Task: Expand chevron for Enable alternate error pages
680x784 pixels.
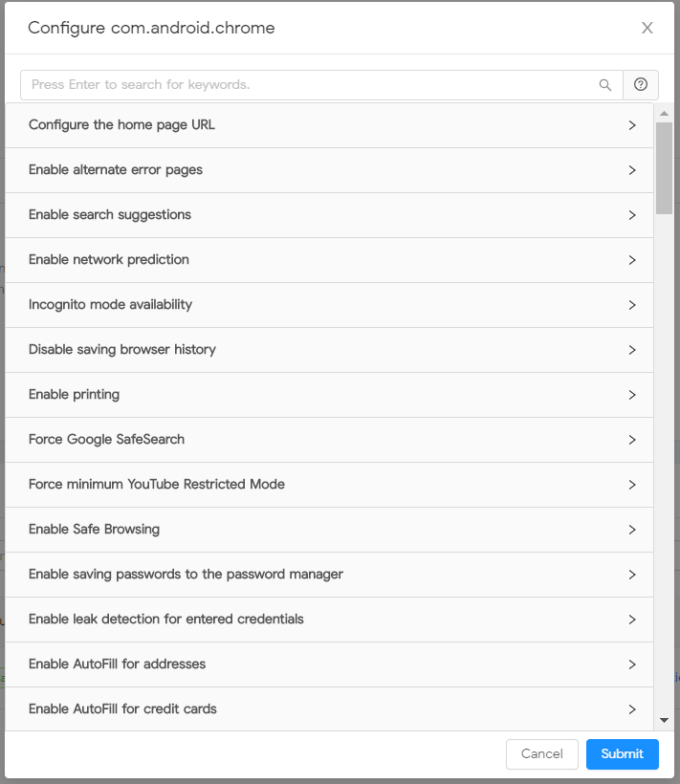Action: click(x=632, y=170)
